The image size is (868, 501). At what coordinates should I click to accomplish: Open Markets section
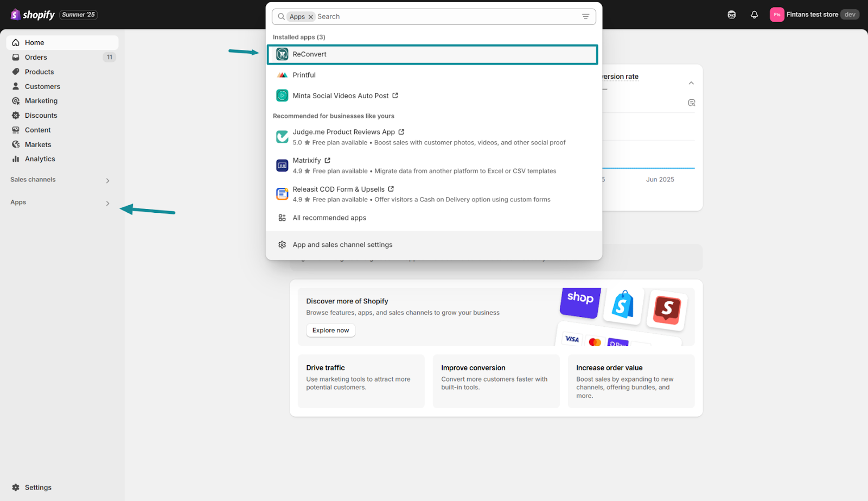(x=62, y=144)
